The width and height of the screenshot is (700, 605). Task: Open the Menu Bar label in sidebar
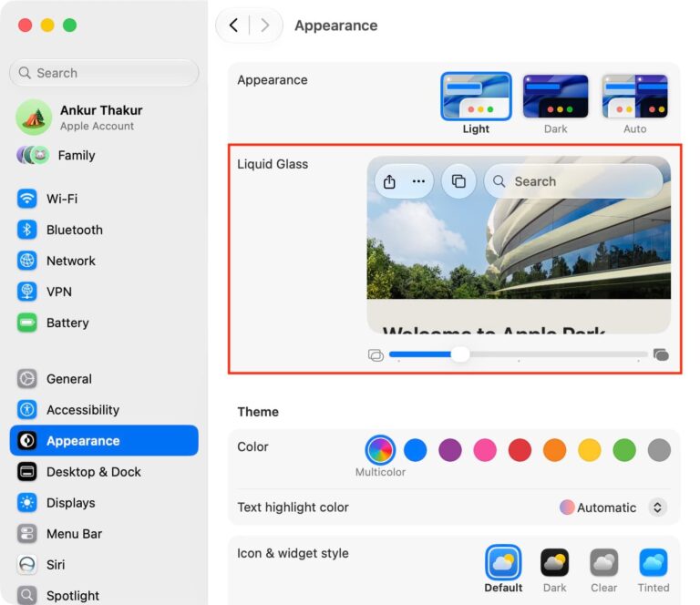tap(74, 534)
